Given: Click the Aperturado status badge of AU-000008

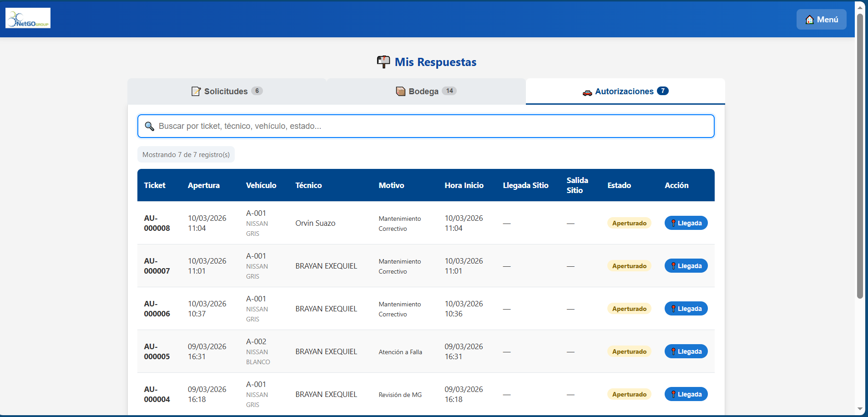Looking at the screenshot, I should pyautogui.click(x=629, y=223).
